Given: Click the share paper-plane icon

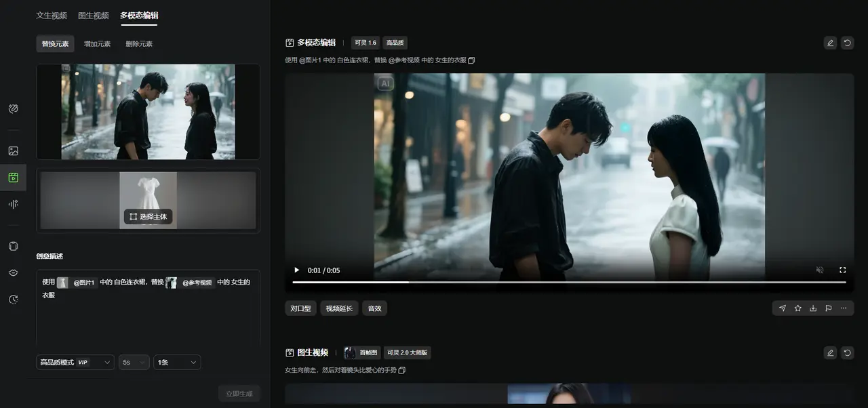Looking at the screenshot, I should tap(783, 308).
